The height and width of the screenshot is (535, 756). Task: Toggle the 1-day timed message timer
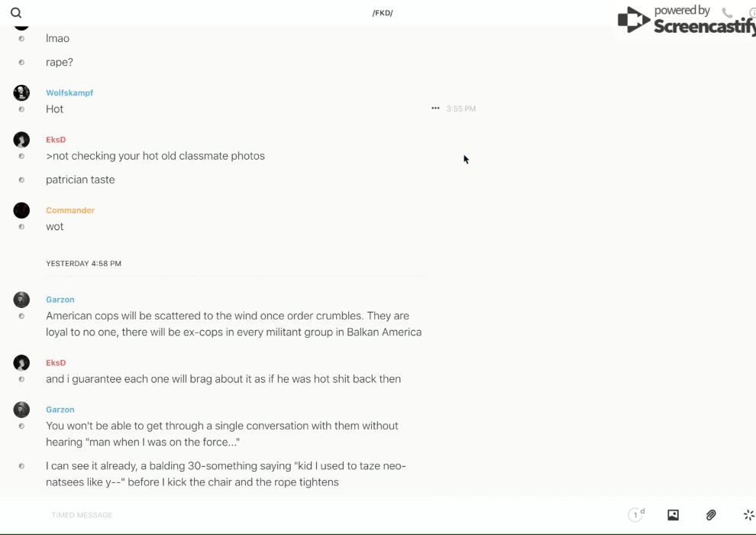(636, 515)
